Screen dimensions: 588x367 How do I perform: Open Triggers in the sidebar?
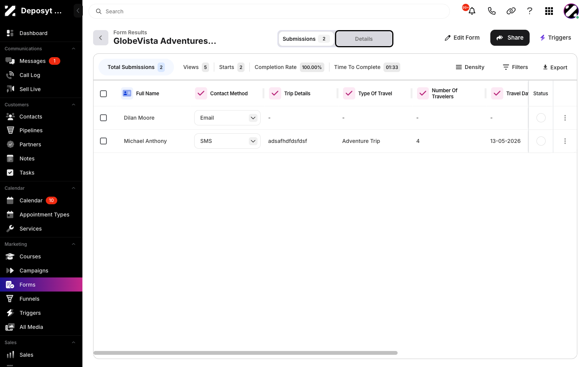[41, 313]
